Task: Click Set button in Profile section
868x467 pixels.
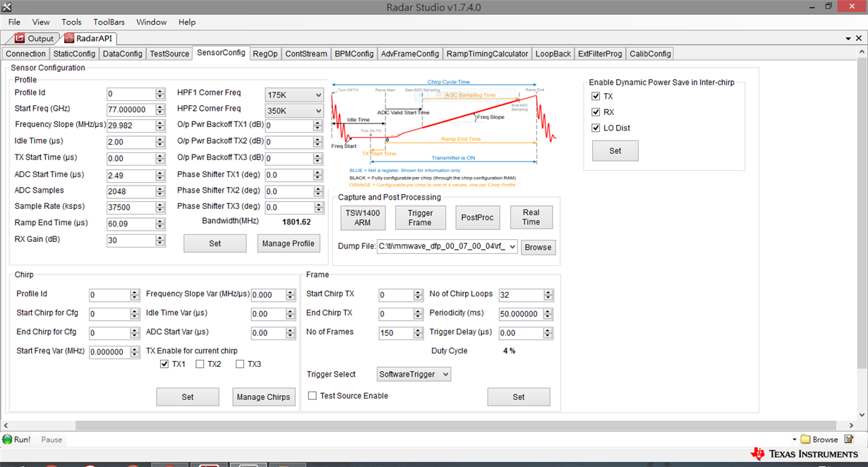Action: point(215,243)
